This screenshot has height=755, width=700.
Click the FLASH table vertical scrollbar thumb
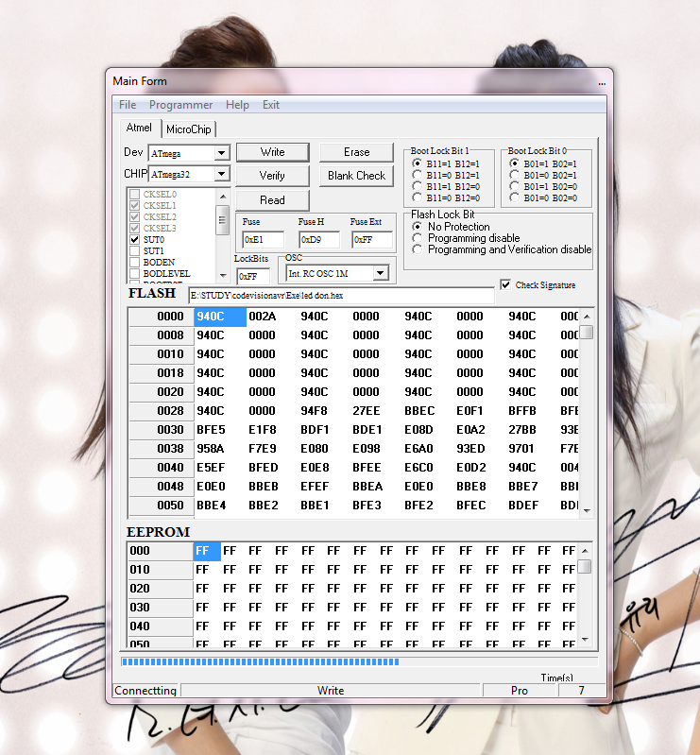tap(586, 333)
